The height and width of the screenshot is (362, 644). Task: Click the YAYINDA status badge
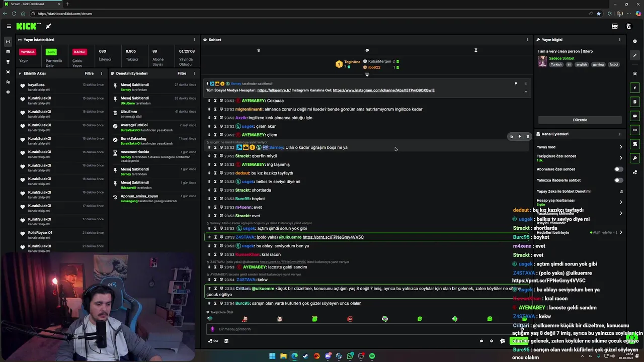[28, 52]
